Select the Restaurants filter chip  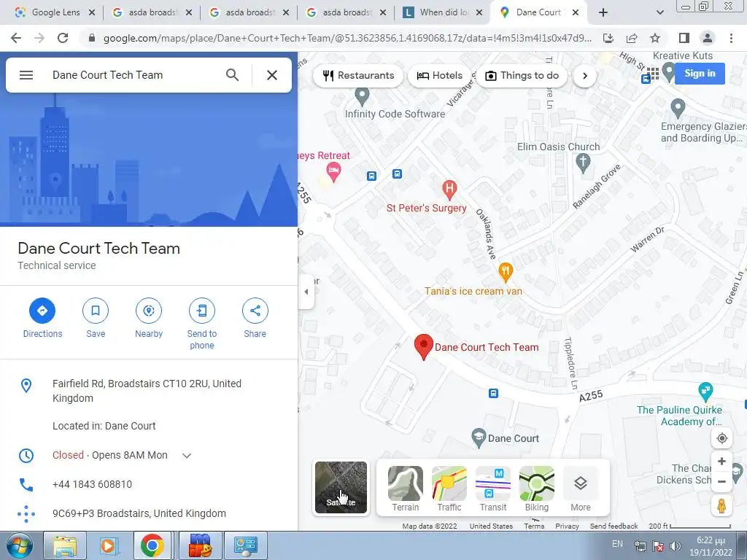point(358,75)
